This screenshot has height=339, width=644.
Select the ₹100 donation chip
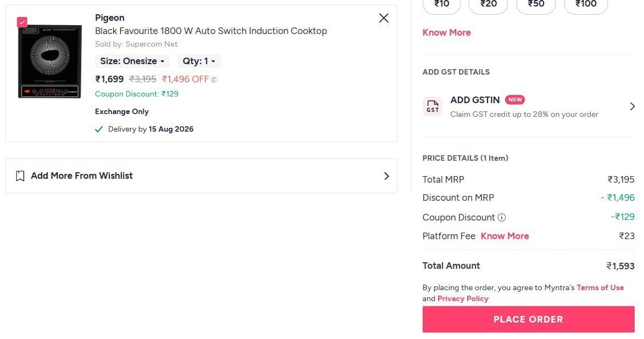[x=586, y=4]
